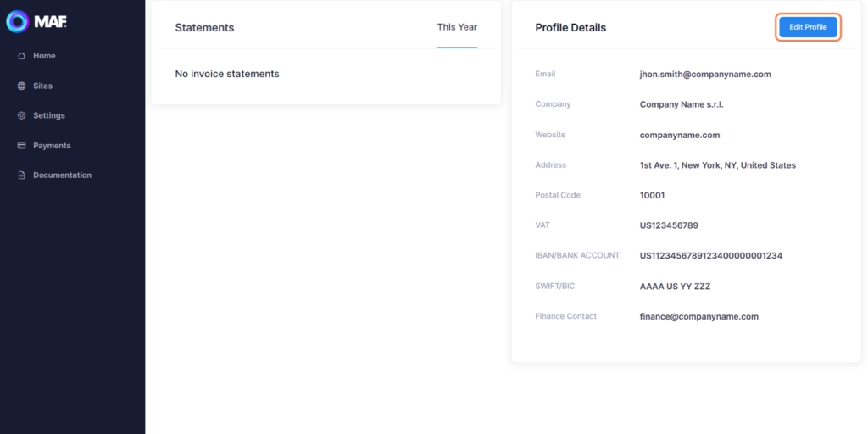This screenshot has height=434, width=868.
Task: Open the Documentation text label
Action: click(x=62, y=175)
